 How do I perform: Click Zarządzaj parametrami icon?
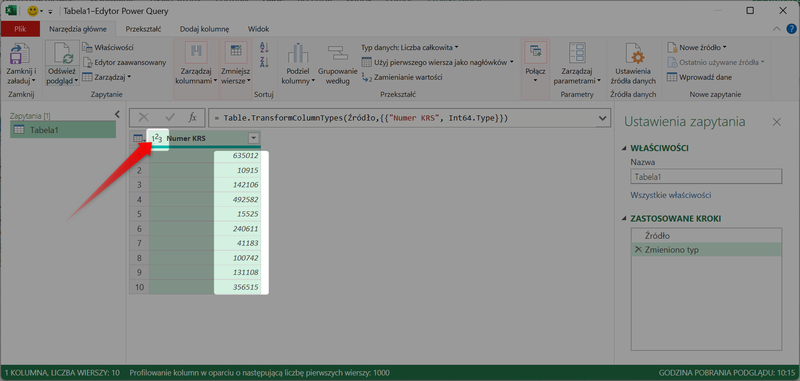click(577, 53)
